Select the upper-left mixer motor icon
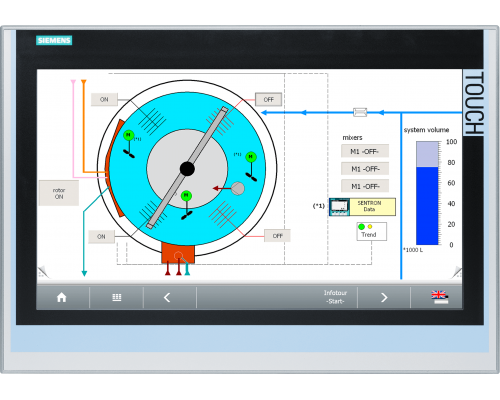 [128, 135]
